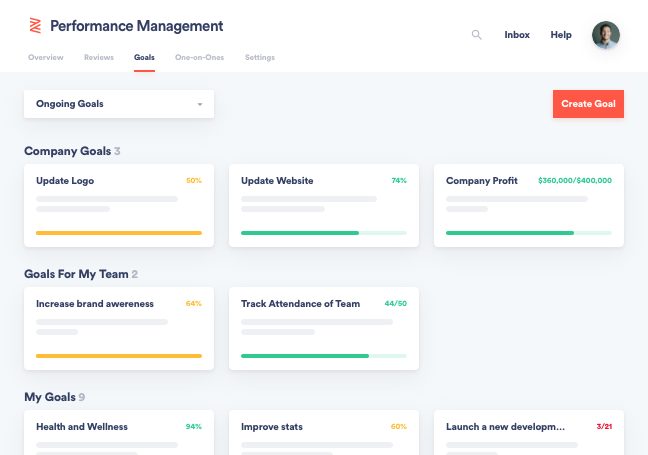Open the Launch a new developm... goal

[529, 432]
